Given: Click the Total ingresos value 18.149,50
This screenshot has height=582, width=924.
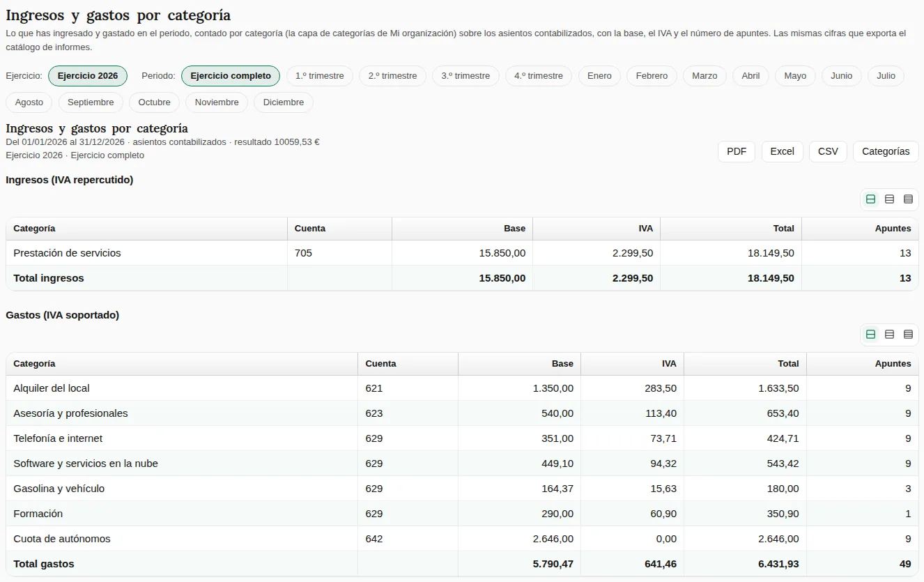Looking at the screenshot, I should 771,278.
